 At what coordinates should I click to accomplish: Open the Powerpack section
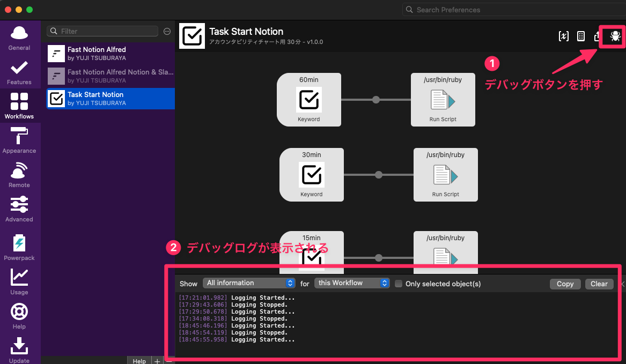click(19, 248)
